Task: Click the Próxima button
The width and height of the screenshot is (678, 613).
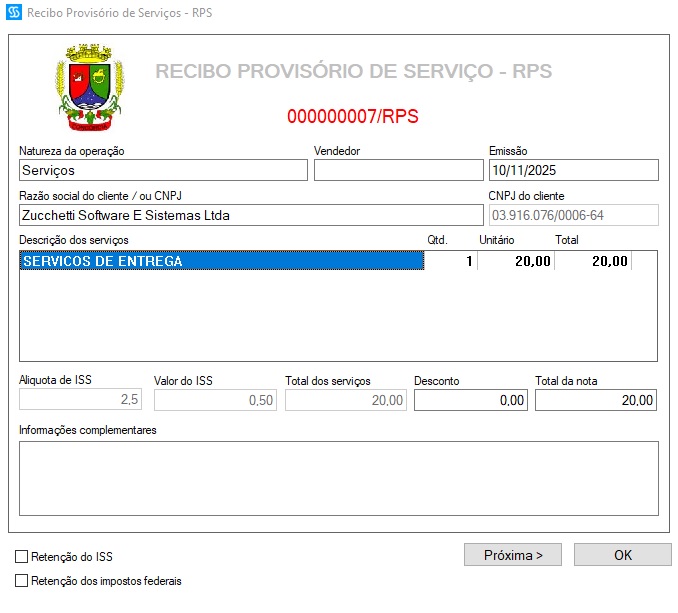Action: (x=512, y=555)
